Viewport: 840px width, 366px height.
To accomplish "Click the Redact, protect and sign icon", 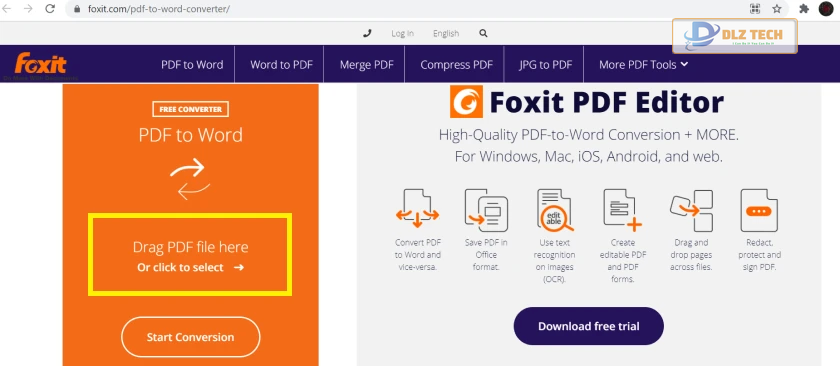I will [759, 210].
